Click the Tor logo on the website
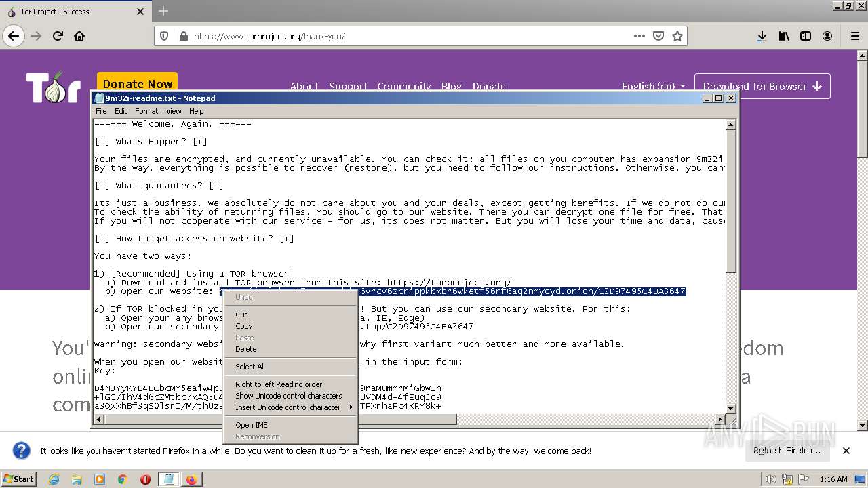Image resolution: width=868 pixels, height=488 pixels. click(x=54, y=87)
